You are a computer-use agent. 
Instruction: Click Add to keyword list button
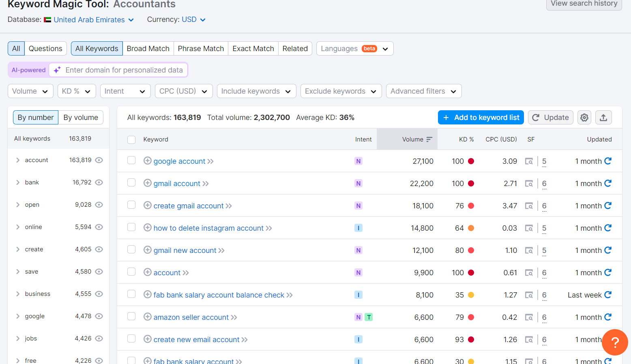(481, 118)
